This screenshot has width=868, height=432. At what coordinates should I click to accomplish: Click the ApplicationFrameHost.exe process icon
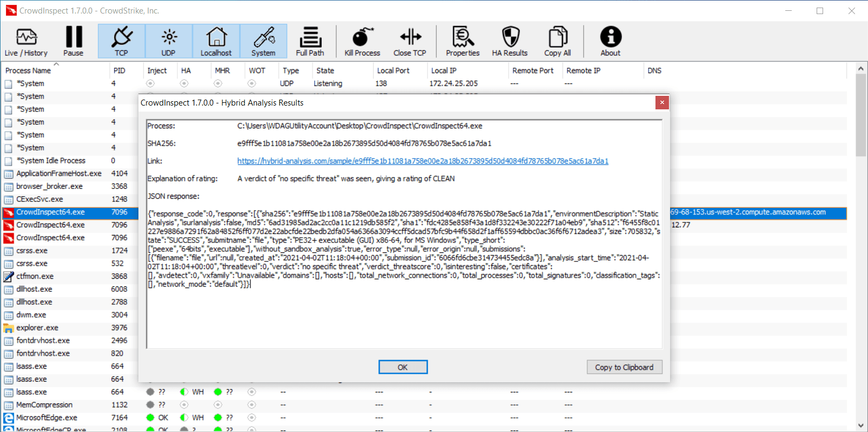pyautogui.click(x=9, y=174)
